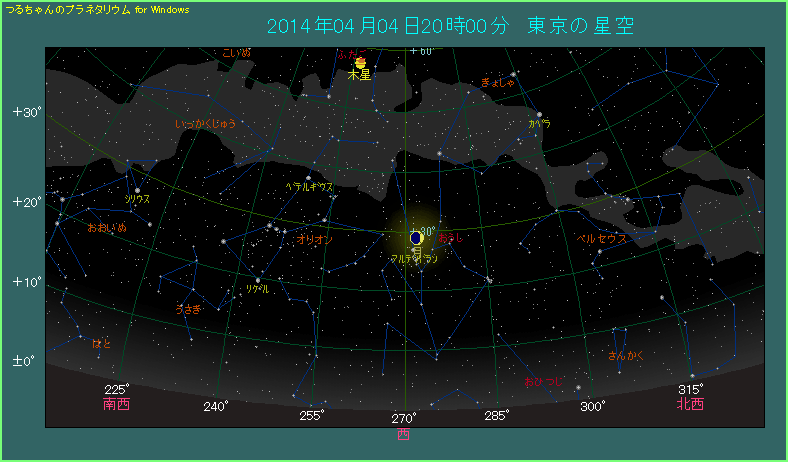Select the Sirius (シリウス) star marker
The width and height of the screenshot is (788, 462).
[137, 190]
